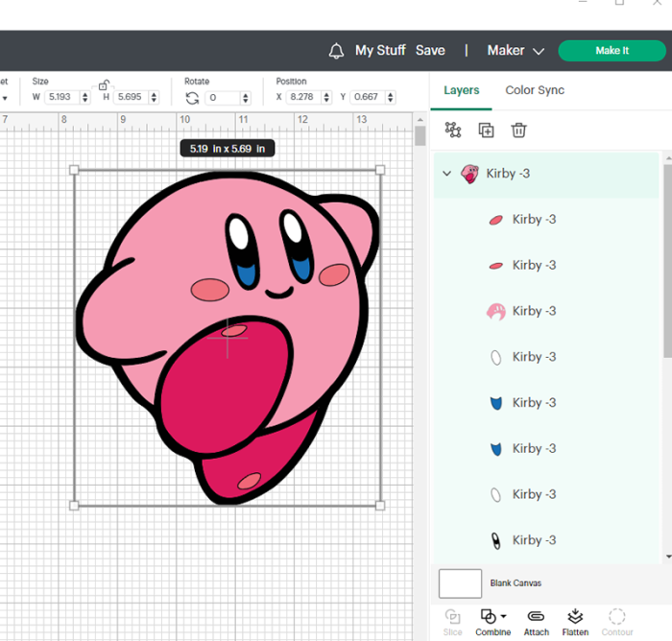
Task: Click the Group layers icon
Action: (453, 130)
